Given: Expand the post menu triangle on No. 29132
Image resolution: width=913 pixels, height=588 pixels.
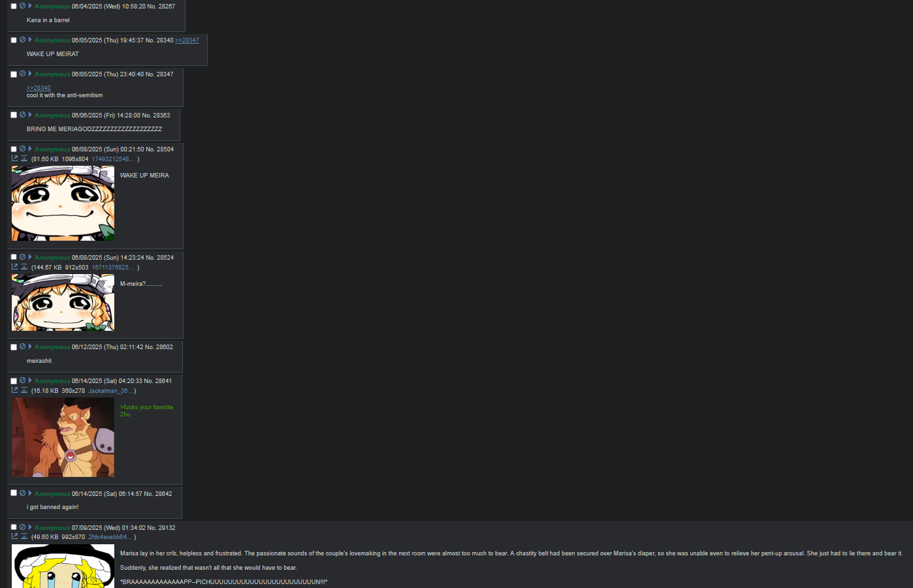Looking at the screenshot, I should click(30, 527).
